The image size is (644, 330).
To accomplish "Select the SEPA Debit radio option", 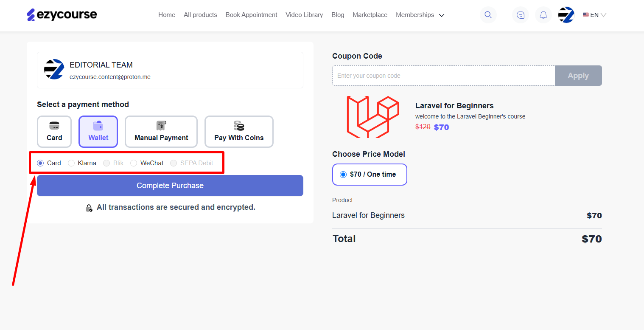I will coord(174,163).
